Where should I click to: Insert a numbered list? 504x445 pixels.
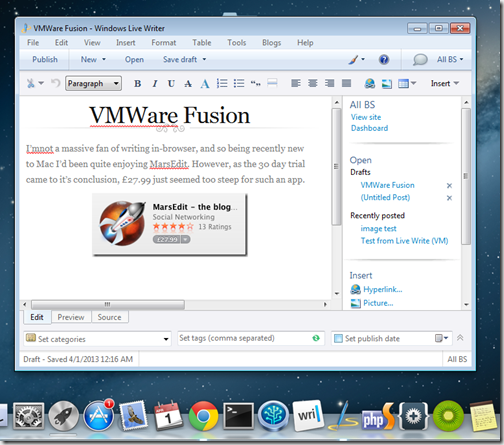pyautogui.click(x=222, y=83)
